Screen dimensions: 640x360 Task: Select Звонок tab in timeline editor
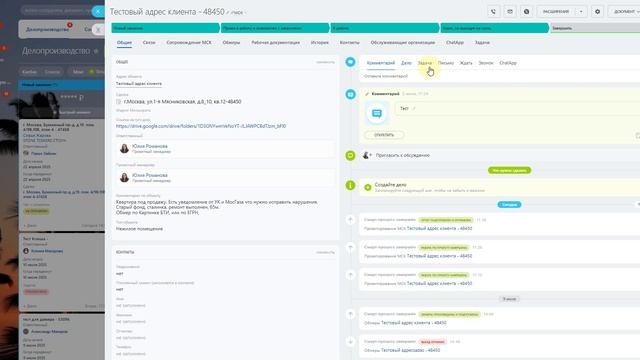486,63
